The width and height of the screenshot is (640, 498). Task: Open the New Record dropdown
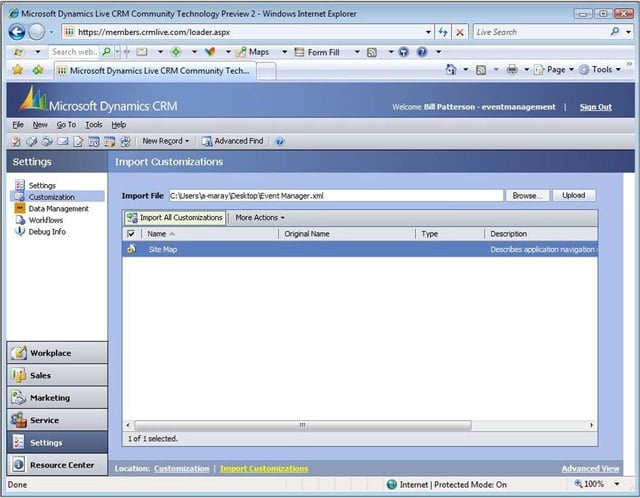(166, 141)
